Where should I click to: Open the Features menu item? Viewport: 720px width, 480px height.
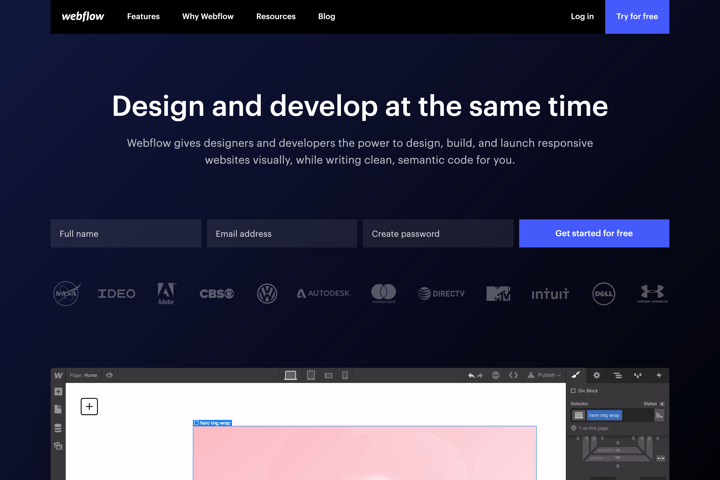(x=143, y=17)
